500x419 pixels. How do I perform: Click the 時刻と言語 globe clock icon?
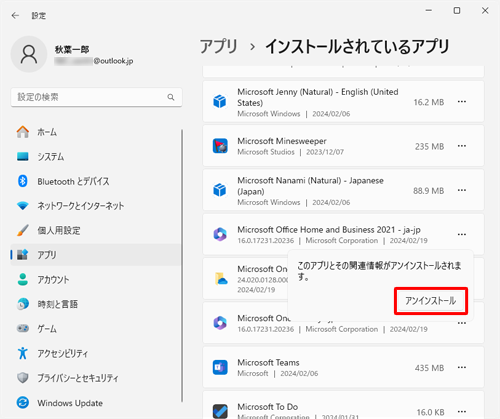[23, 304]
